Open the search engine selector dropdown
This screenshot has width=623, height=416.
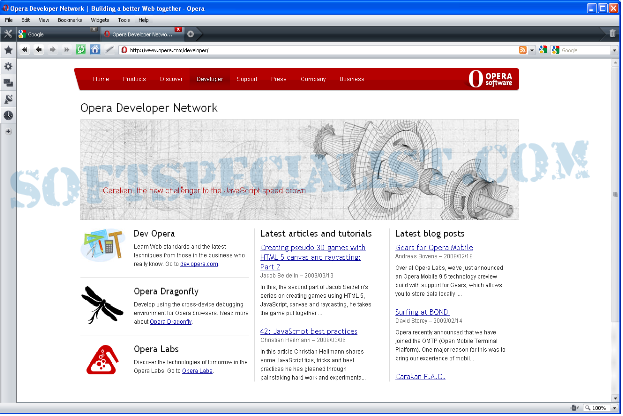coord(555,49)
